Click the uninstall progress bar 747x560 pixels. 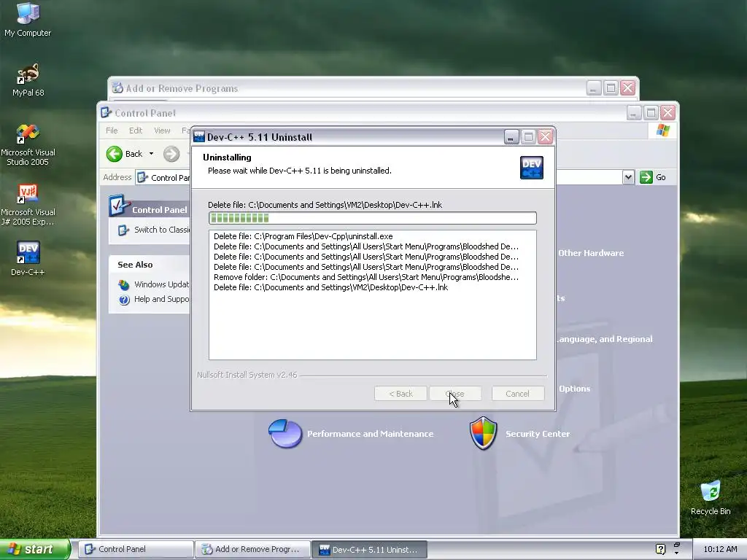[373, 218]
